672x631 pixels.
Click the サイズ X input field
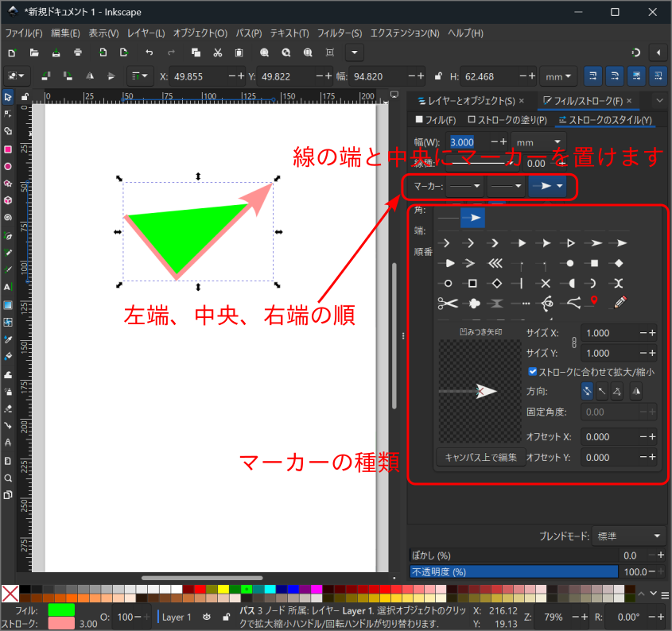608,333
